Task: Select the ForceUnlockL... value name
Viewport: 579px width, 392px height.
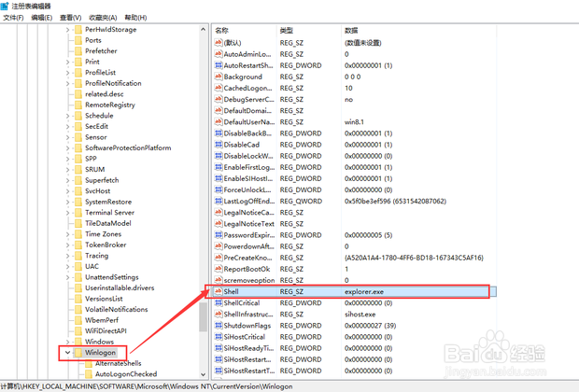Action: [x=247, y=190]
